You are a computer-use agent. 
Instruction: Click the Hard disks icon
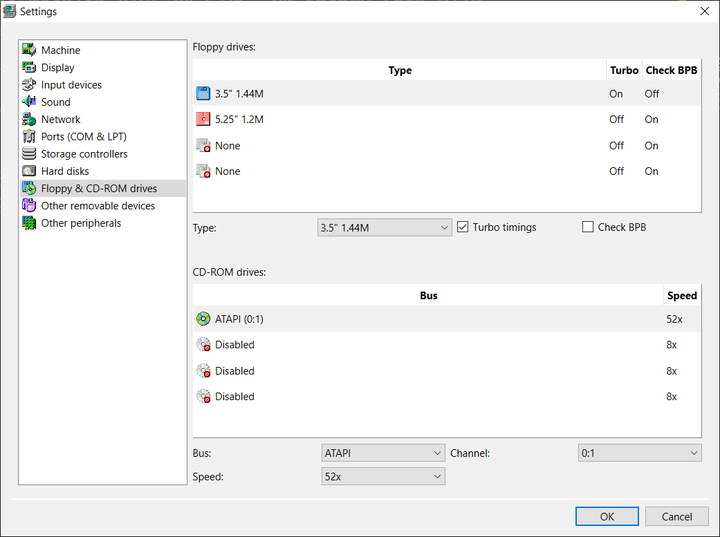pyautogui.click(x=30, y=171)
